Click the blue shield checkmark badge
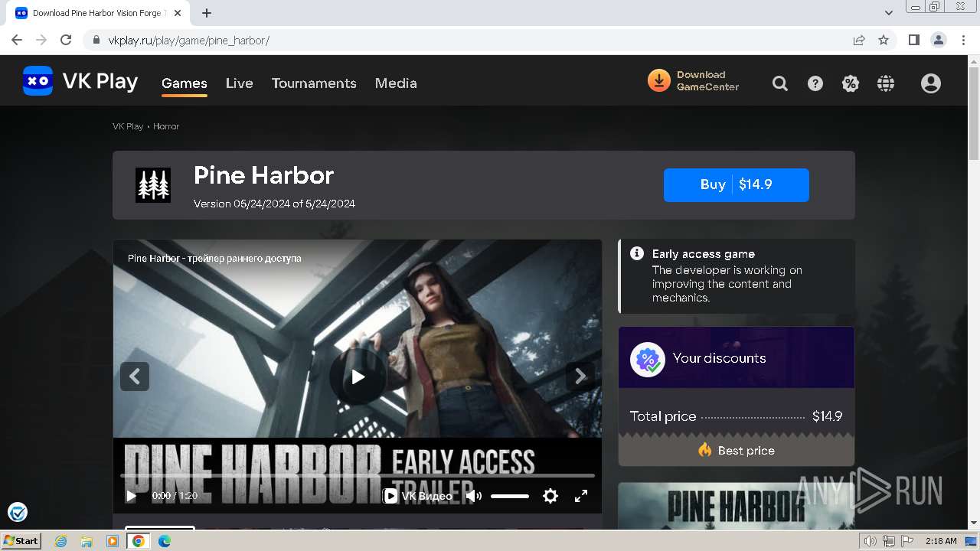Screen dimensions: 980x551 pyautogui.click(x=17, y=512)
